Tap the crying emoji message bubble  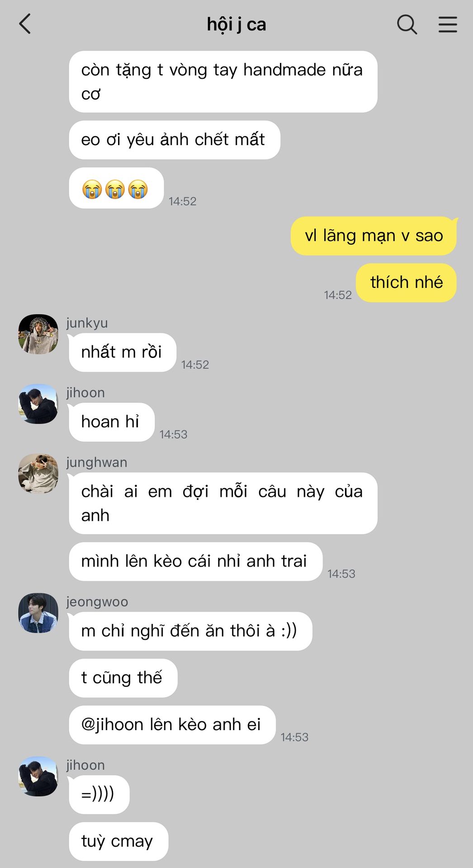[x=116, y=188]
